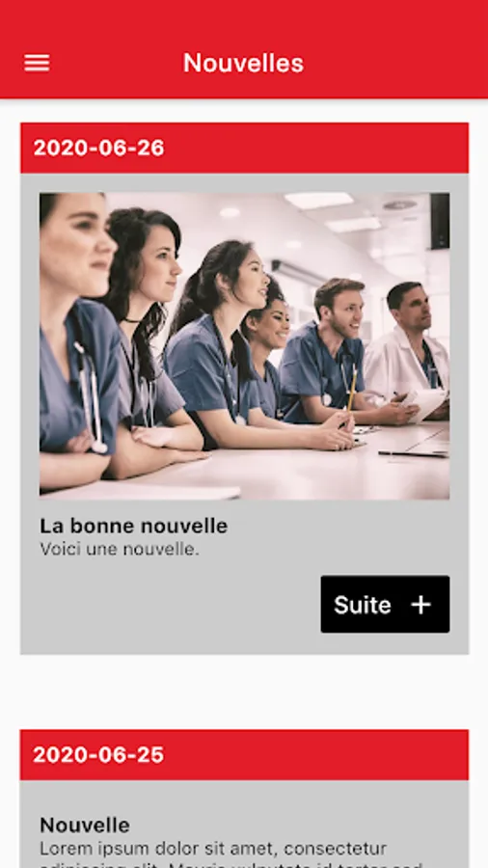The height and width of the screenshot is (868, 488).
Task: Click the Suite button label
Action: tap(363, 605)
